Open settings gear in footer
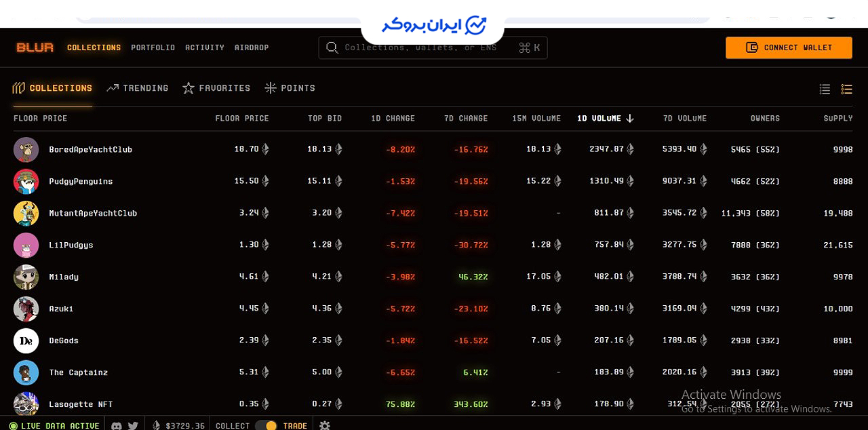868x430 pixels. point(325,425)
